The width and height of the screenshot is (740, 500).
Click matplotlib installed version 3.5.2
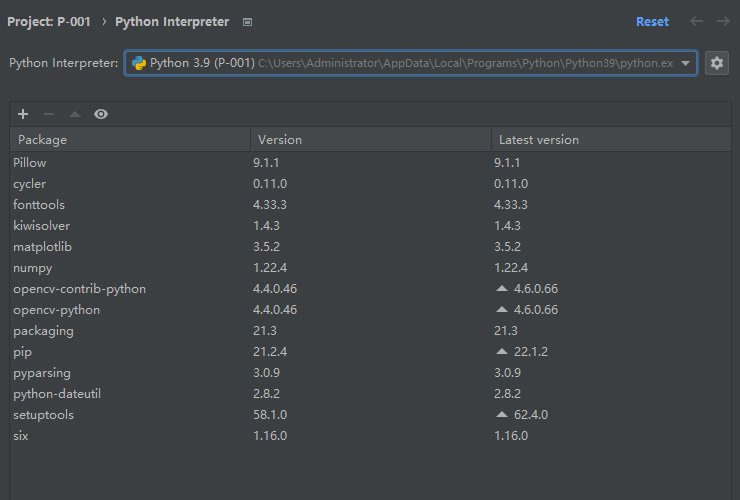click(266, 246)
